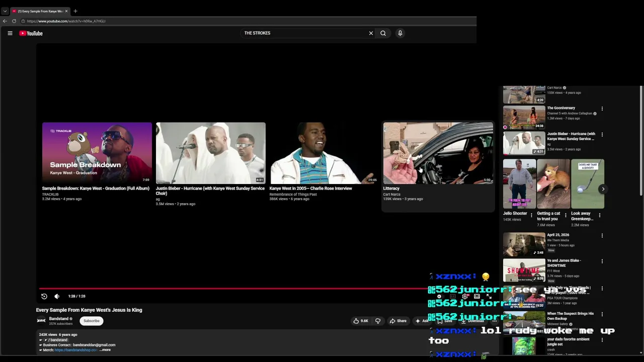The image size is (644, 362).
Task: Switch player to theater mode
Action: click(477, 296)
